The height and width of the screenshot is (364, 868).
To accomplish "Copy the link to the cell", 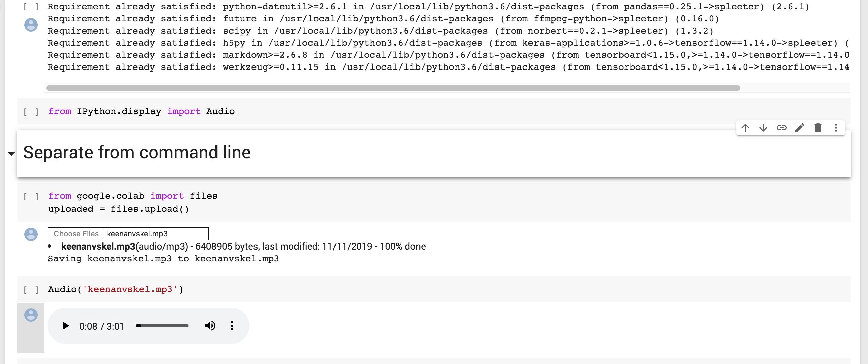I will point(782,128).
